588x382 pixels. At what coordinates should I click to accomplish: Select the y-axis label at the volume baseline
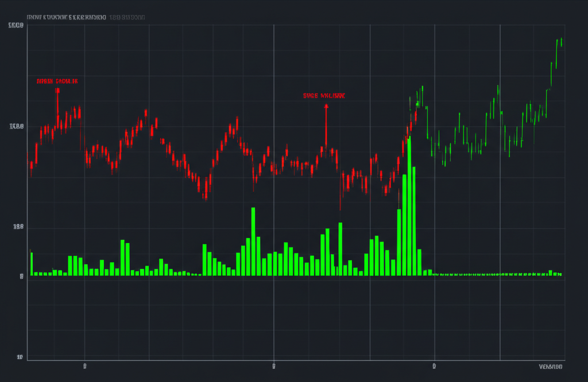click(21, 276)
